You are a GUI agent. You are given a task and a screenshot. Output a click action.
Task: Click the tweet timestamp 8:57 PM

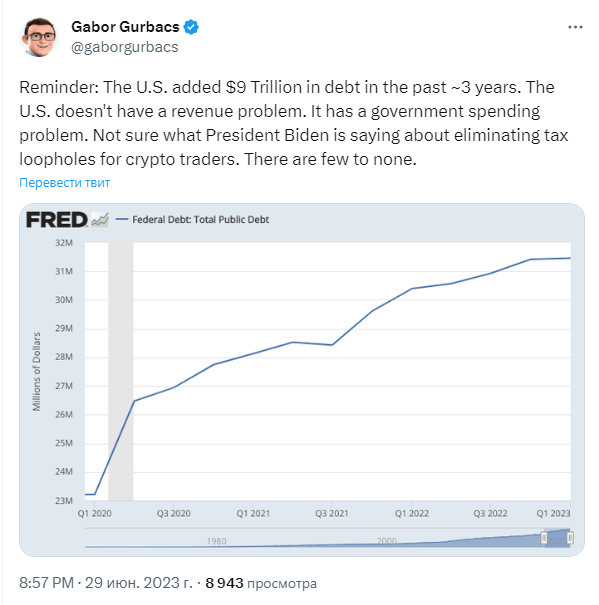click(x=46, y=583)
